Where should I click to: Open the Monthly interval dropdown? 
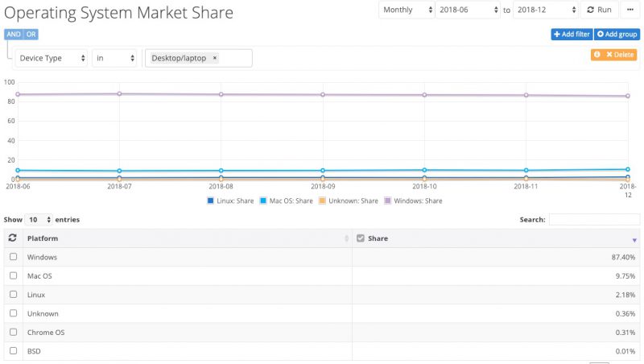pyautogui.click(x=407, y=10)
